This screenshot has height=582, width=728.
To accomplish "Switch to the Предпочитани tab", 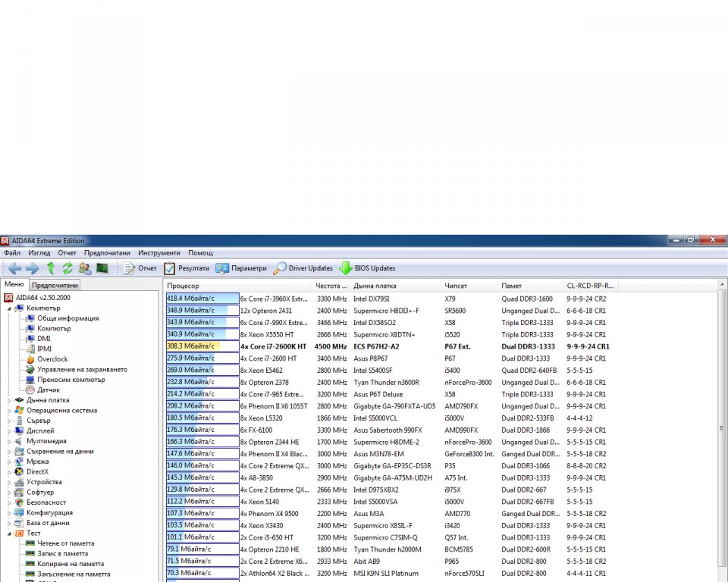I will (54, 286).
